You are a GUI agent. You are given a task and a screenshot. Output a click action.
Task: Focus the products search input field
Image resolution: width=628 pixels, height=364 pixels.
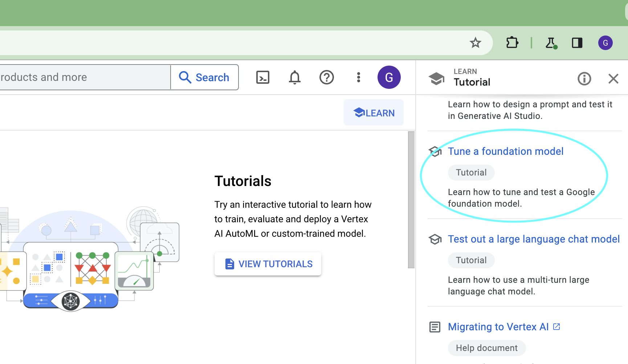pyautogui.click(x=85, y=77)
